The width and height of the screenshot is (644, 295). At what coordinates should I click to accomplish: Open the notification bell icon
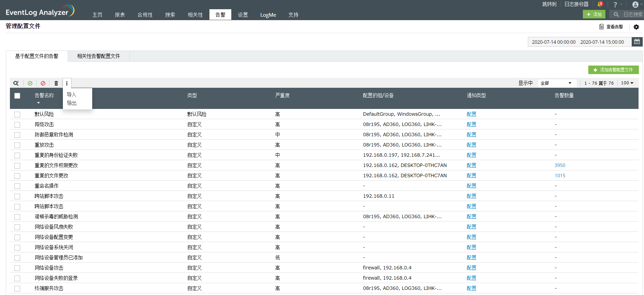[600, 4]
